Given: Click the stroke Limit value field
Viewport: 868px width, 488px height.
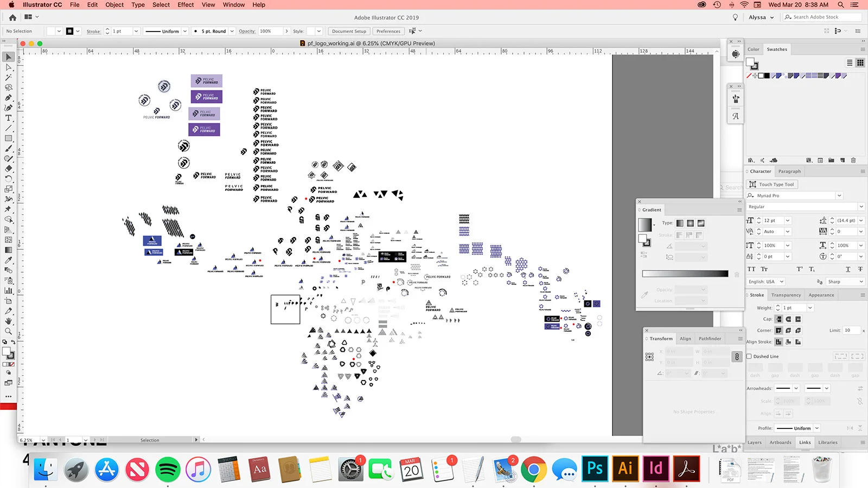Looking at the screenshot, I should [852, 330].
